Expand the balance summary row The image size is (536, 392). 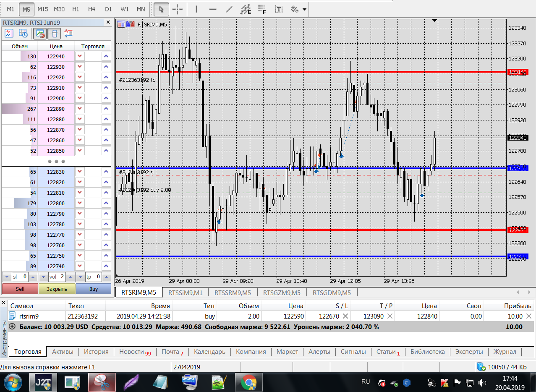[12, 327]
